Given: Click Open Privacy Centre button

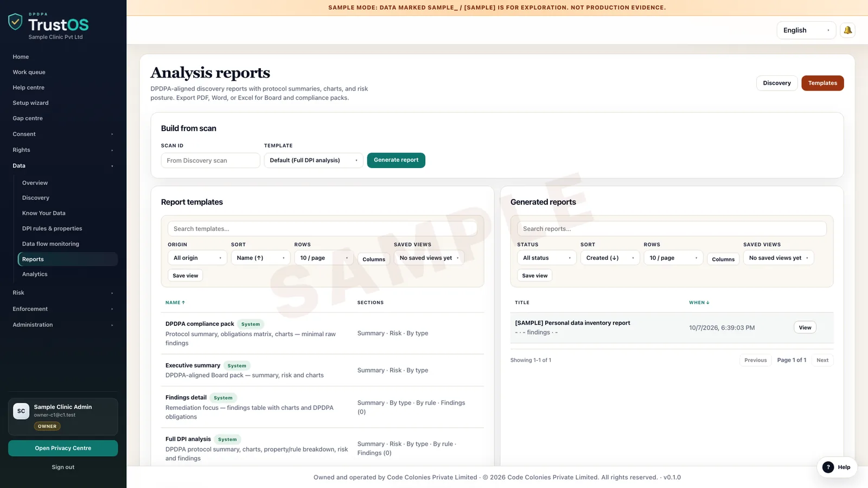Looking at the screenshot, I should pyautogui.click(x=63, y=448).
